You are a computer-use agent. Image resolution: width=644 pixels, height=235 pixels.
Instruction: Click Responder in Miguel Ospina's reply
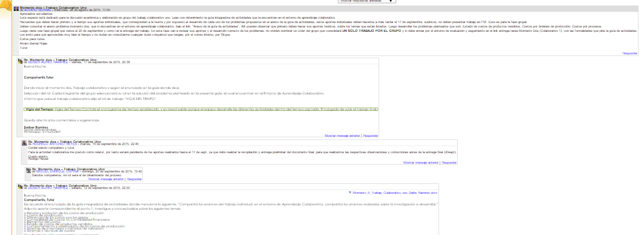click(x=134, y=179)
